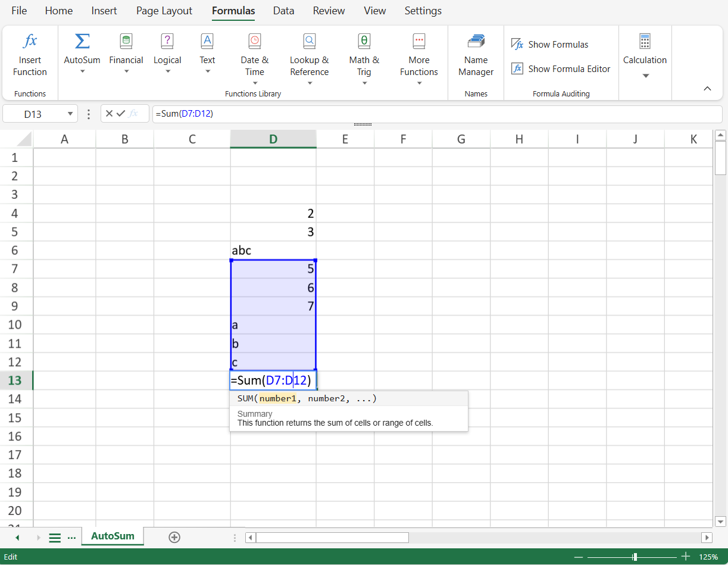Image resolution: width=728 pixels, height=565 pixels.
Task: Add a new sheet with plus button
Action: [174, 537]
